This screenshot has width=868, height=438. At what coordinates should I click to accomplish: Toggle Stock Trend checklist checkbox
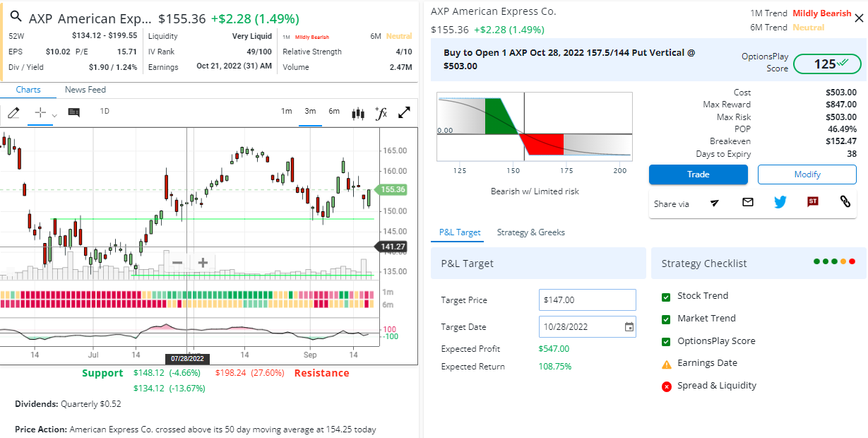(x=666, y=297)
